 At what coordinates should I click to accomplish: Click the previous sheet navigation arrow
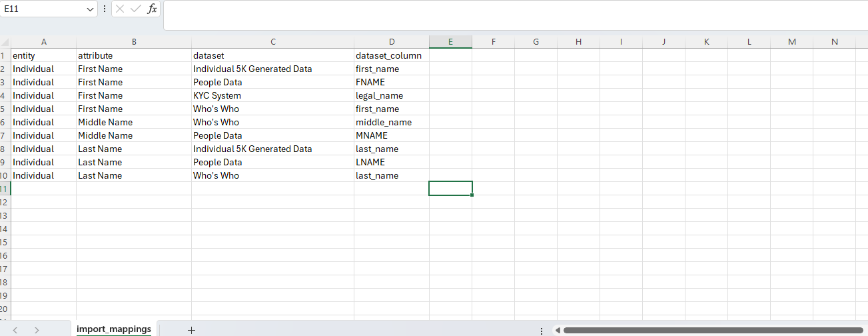tap(15, 329)
